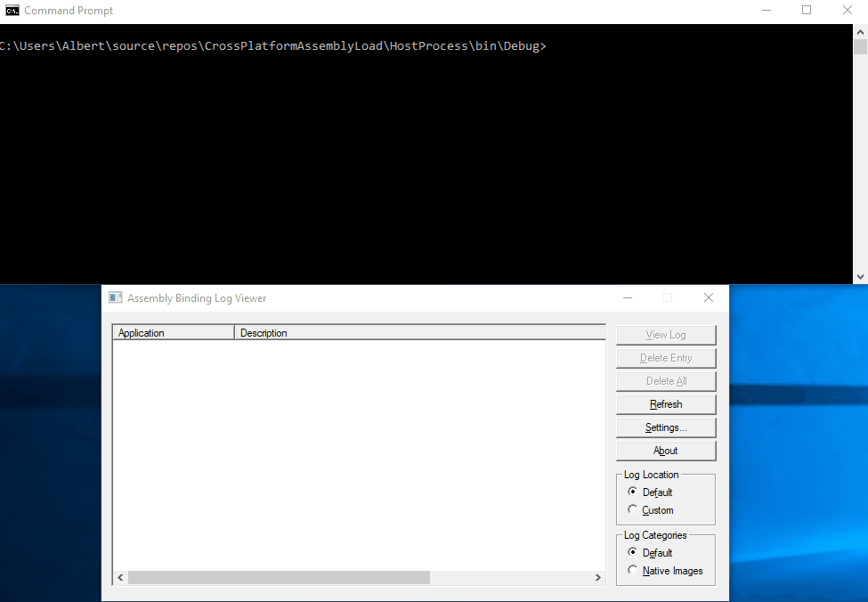Screen dimensions: 868x602
Task: Minimize the Command Prompt window
Action: tap(767, 11)
